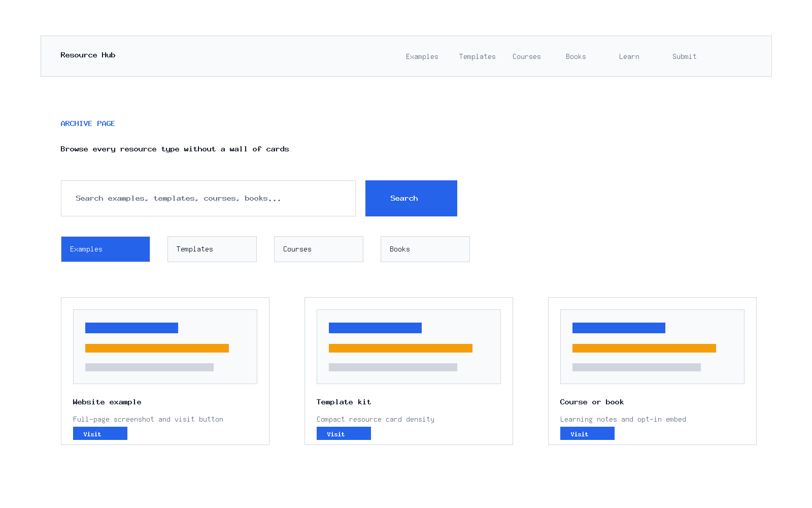
Task: Select the Courses filter tab
Action: (x=319, y=249)
